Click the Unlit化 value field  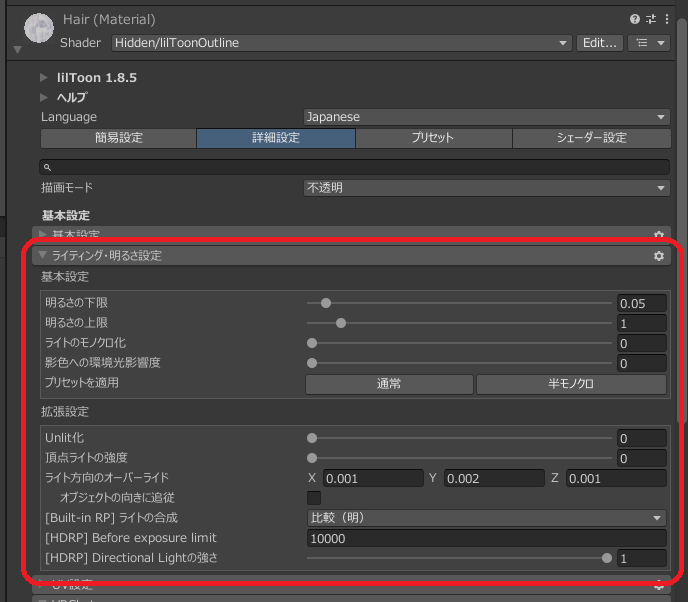(x=641, y=438)
